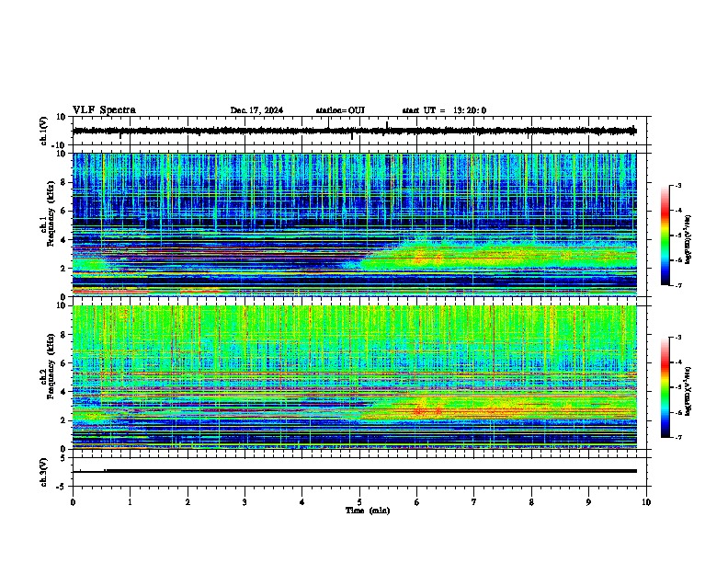The image size is (728, 563).
Task: Click inside the ch.1 spectrogram panel
Action: click(354, 224)
